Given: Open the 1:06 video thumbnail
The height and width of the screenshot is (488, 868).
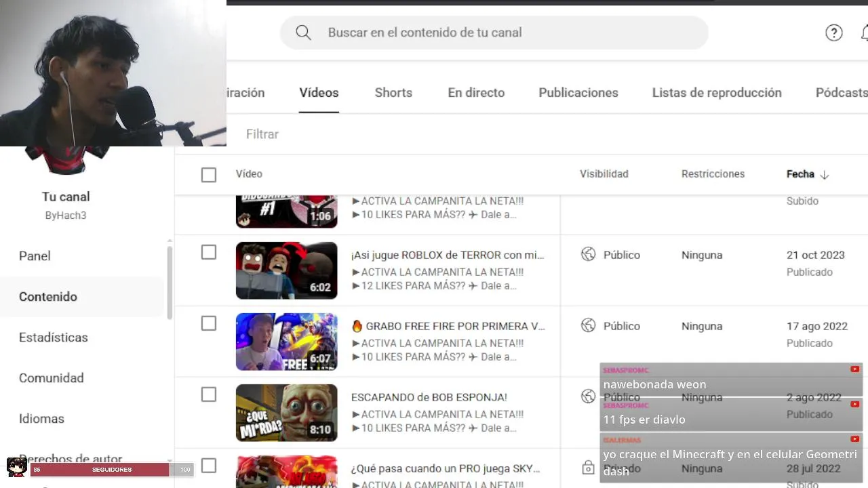Looking at the screenshot, I should 286,211.
